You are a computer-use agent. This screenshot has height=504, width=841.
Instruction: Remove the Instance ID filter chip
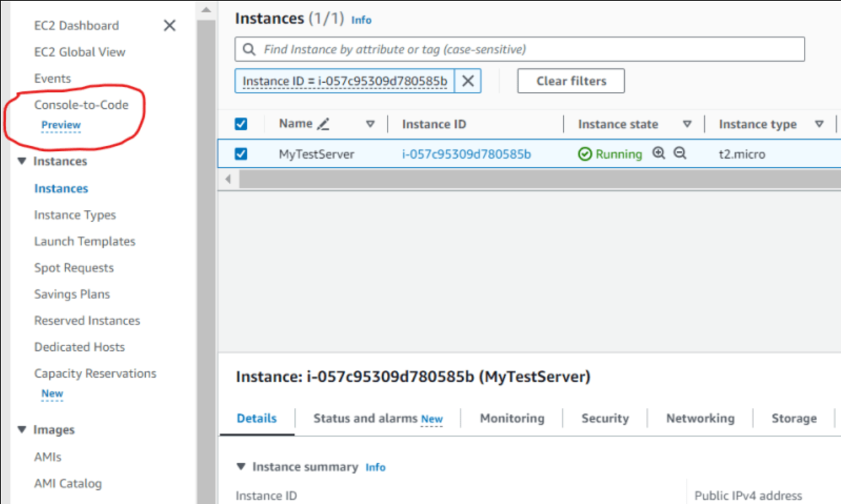468,81
